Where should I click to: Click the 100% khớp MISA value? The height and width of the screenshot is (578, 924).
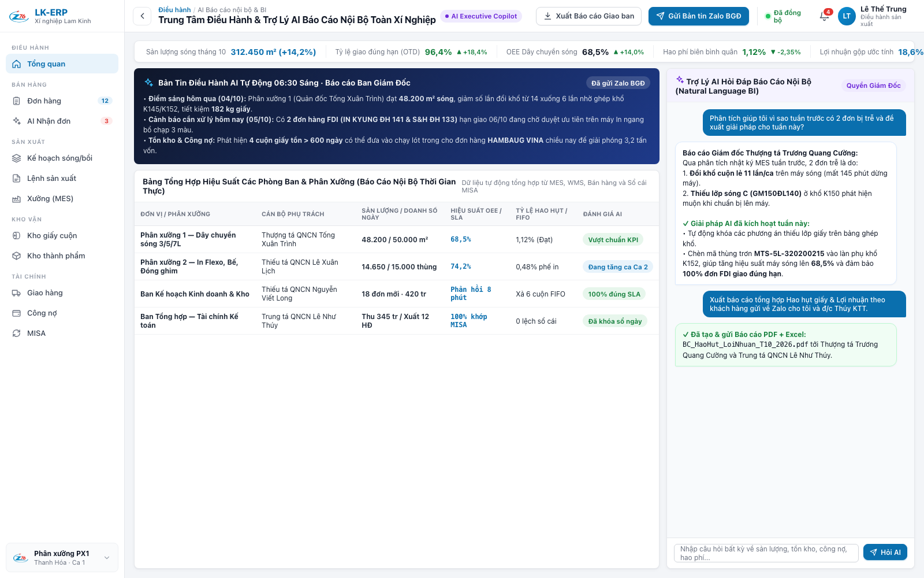(x=469, y=321)
